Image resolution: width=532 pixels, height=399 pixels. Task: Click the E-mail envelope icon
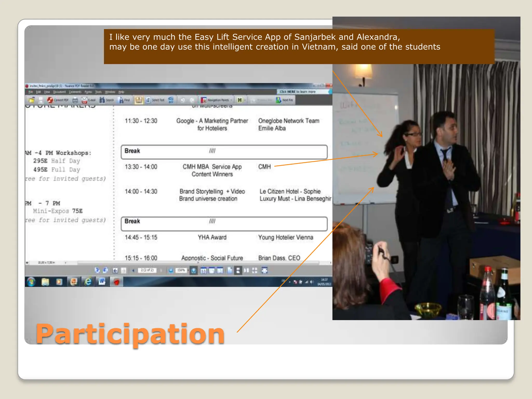(x=84, y=100)
